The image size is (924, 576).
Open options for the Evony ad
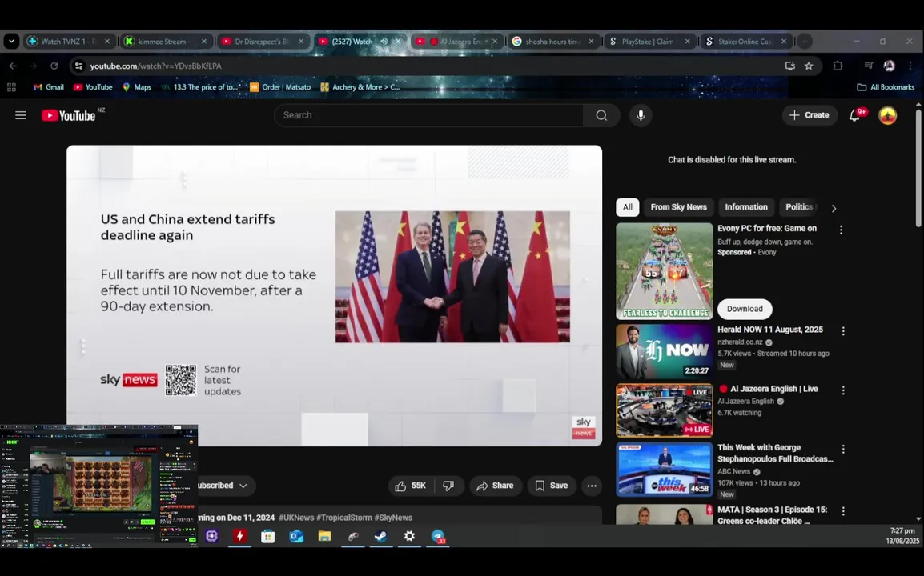coord(841,230)
